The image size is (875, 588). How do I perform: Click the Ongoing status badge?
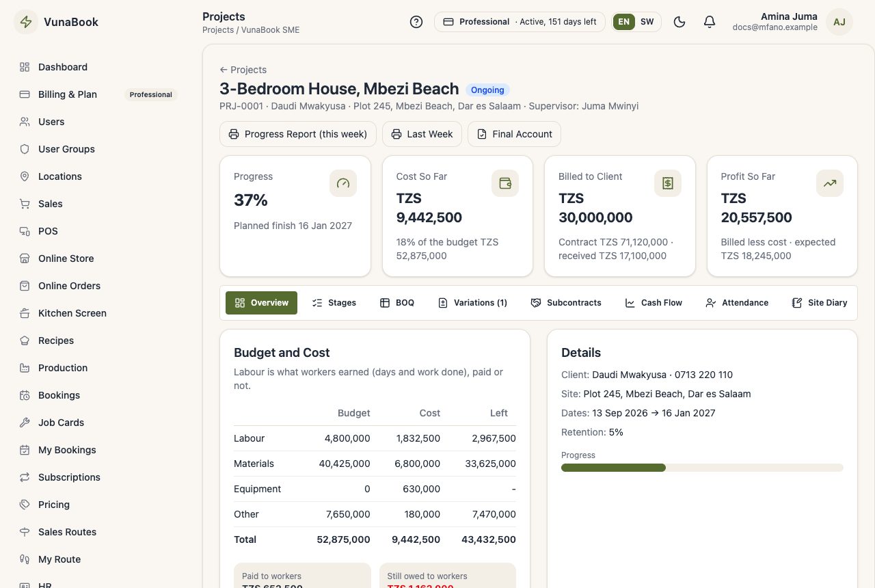coord(487,90)
